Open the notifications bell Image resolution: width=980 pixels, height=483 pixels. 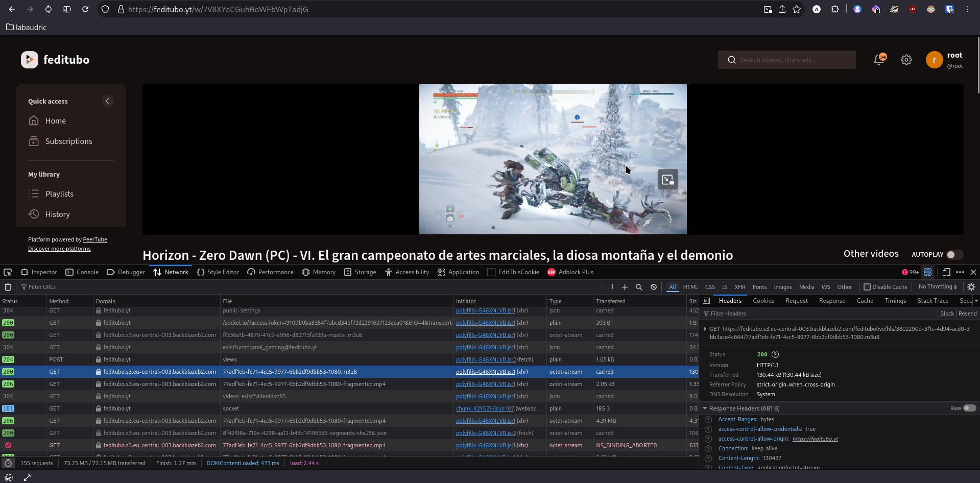click(x=879, y=60)
